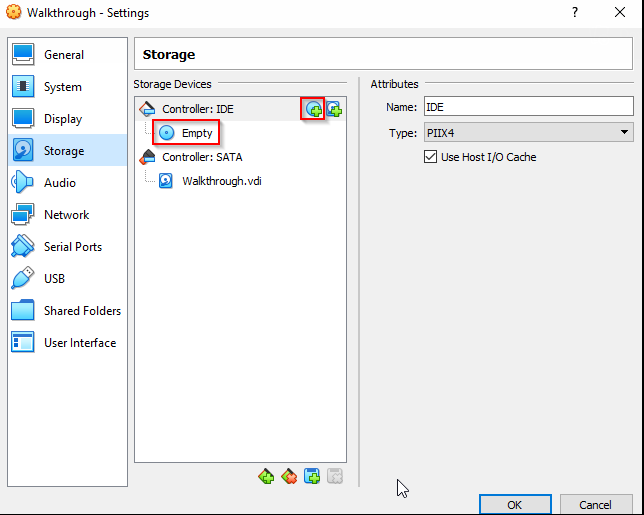This screenshot has width=644, height=515.
Task: Open the System settings page
Action: pyautogui.click(x=67, y=87)
